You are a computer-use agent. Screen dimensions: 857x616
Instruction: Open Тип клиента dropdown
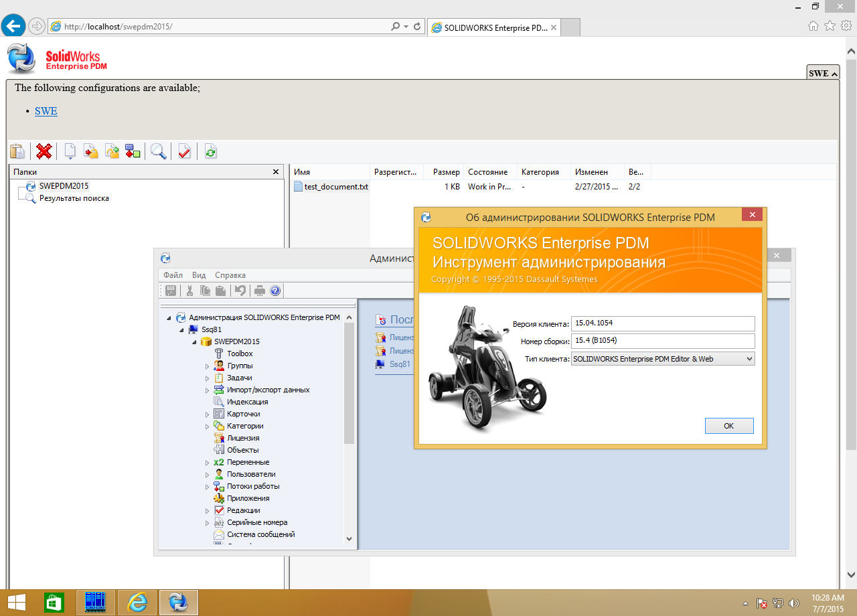pyautogui.click(x=663, y=359)
